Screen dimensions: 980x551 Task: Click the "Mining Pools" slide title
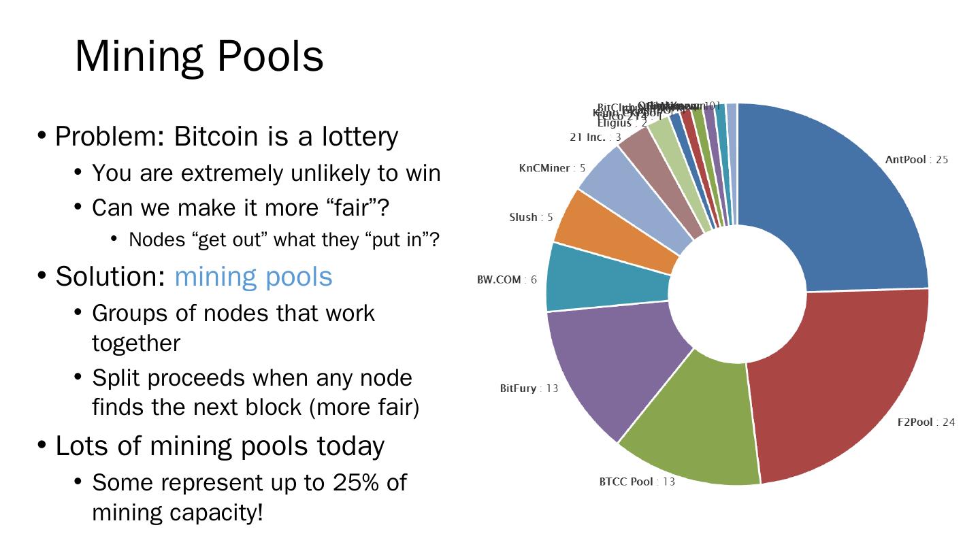(x=199, y=56)
